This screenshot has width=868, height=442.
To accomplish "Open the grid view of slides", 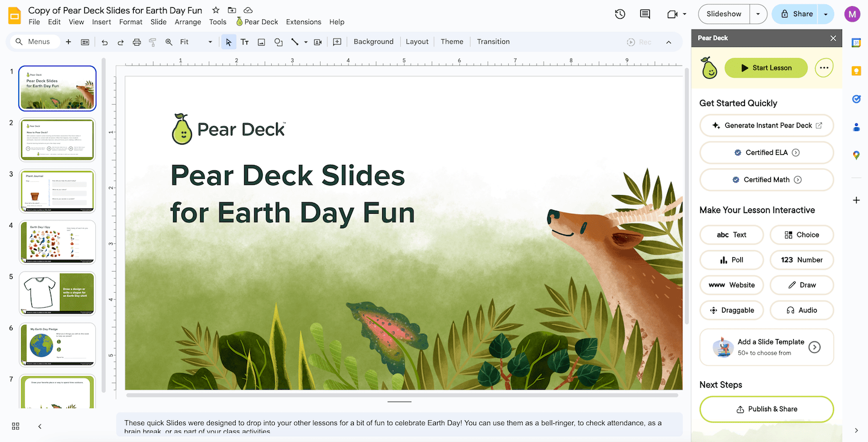I will (16, 426).
